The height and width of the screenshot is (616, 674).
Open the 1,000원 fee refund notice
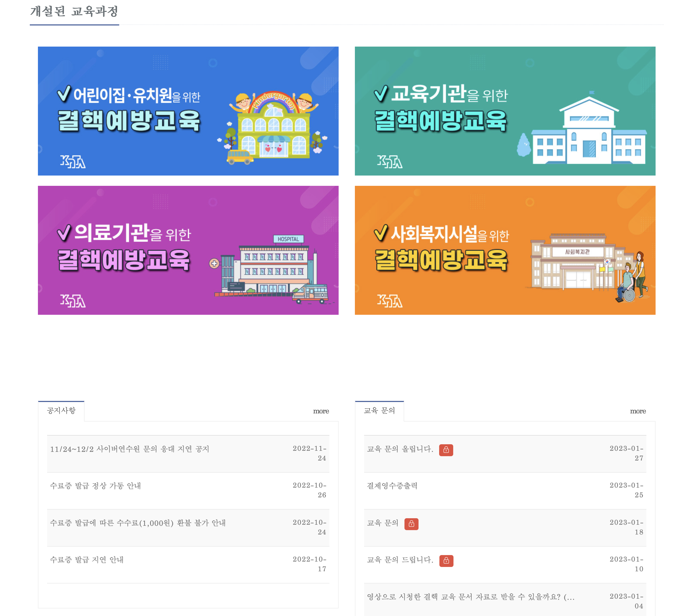tap(137, 523)
